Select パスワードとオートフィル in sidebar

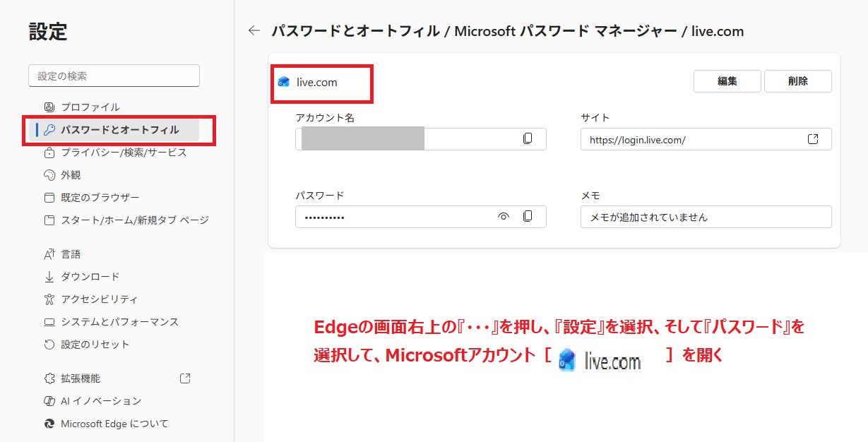119,130
